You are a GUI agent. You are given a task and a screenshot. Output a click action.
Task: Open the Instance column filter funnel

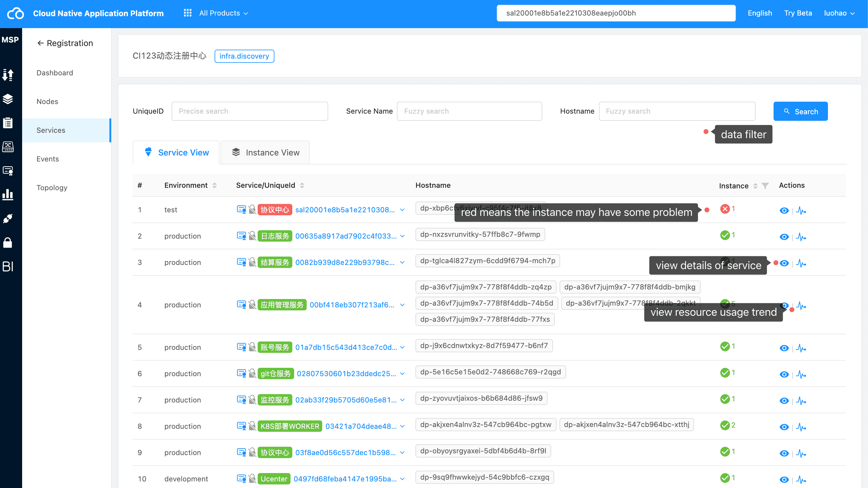coord(765,186)
